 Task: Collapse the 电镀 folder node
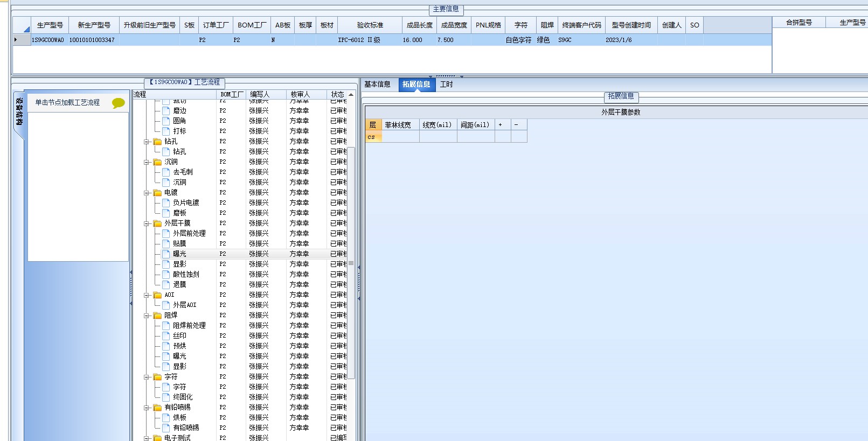pyautogui.click(x=147, y=193)
